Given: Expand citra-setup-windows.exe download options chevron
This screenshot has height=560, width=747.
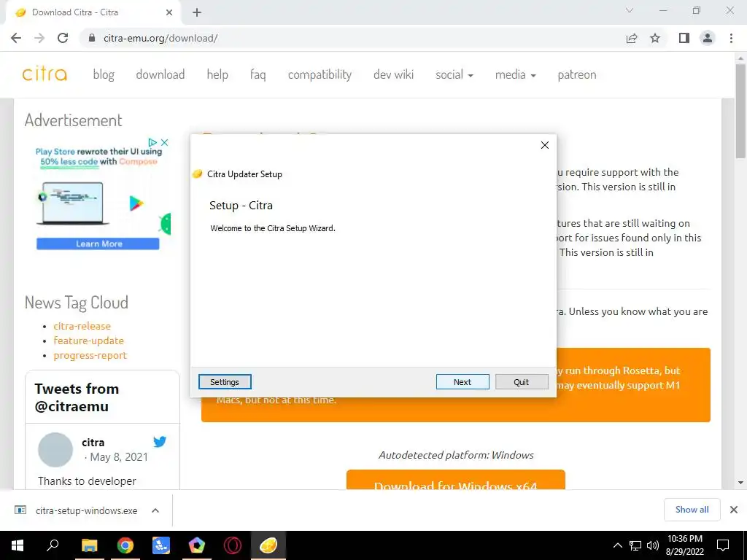Looking at the screenshot, I should coord(155,510).
